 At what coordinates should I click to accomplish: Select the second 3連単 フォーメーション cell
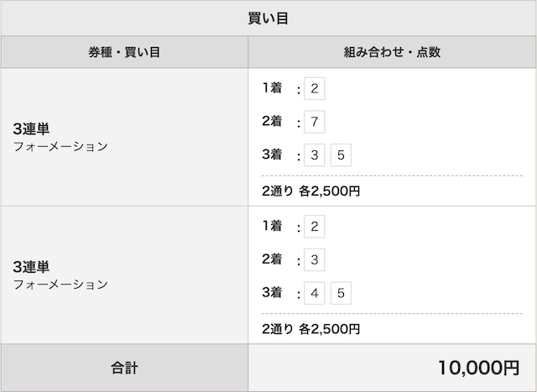pyautogui.click(x=124, y=274)
